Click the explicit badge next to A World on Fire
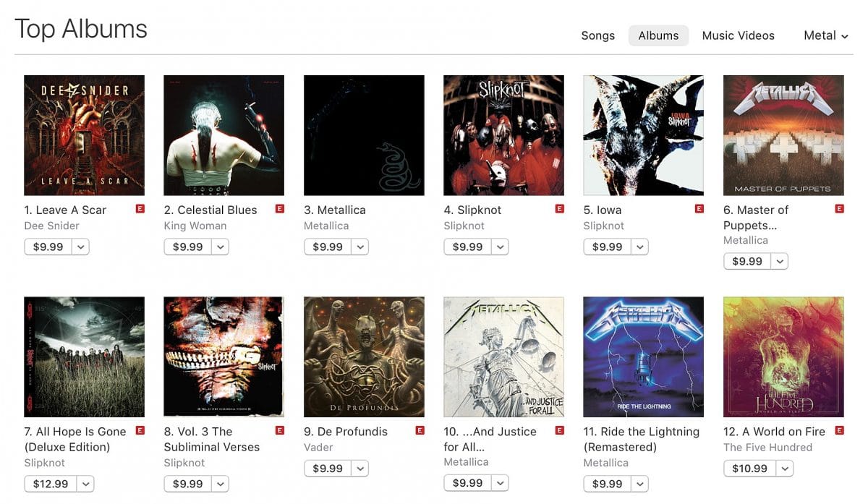868x504 pixels. (839, 430)
